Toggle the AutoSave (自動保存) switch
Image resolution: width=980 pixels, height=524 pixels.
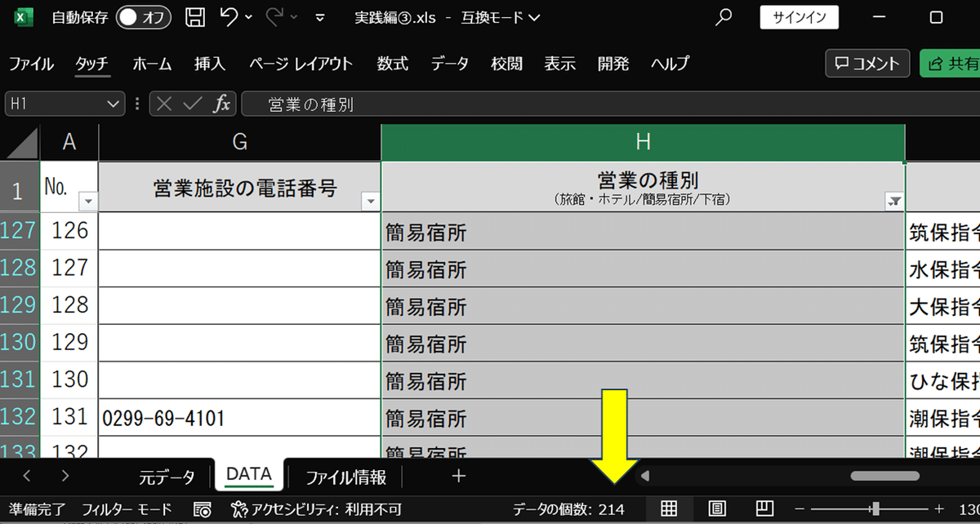(143, 17)
